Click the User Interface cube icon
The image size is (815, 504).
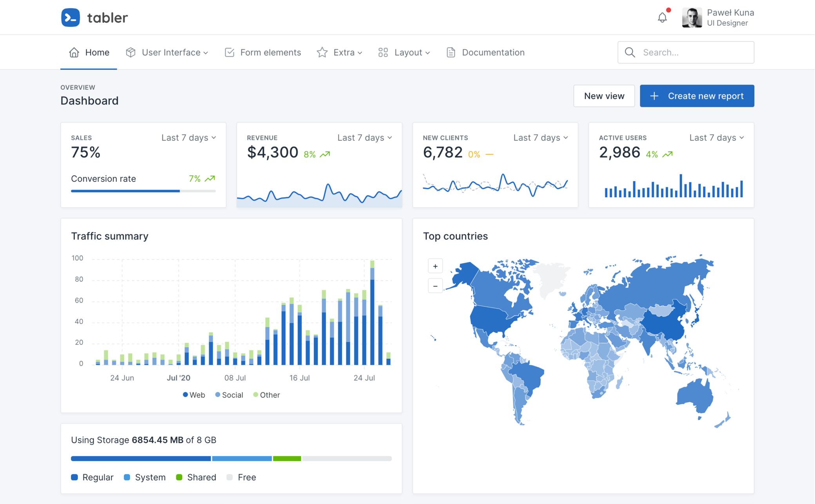[130, 52]
